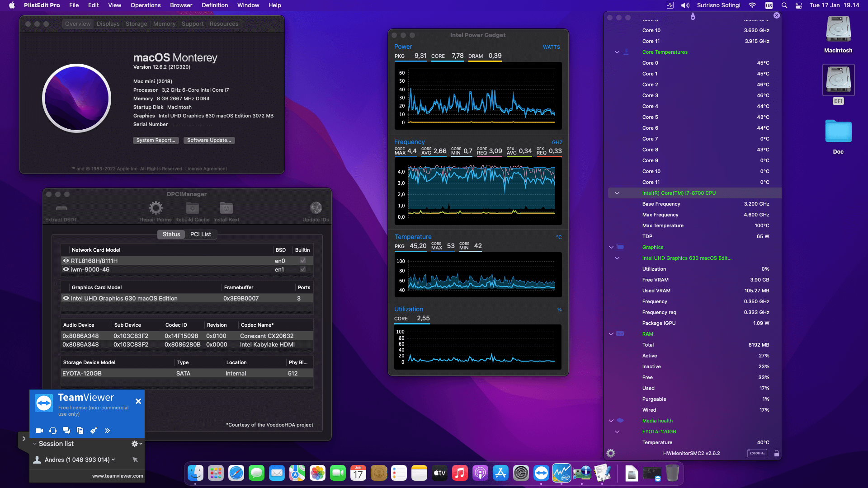Click the TeamViewer whiteboard brush icon
Image resolution: width=868 pixels, height=488 pixels.
click(x=94, y=431)
